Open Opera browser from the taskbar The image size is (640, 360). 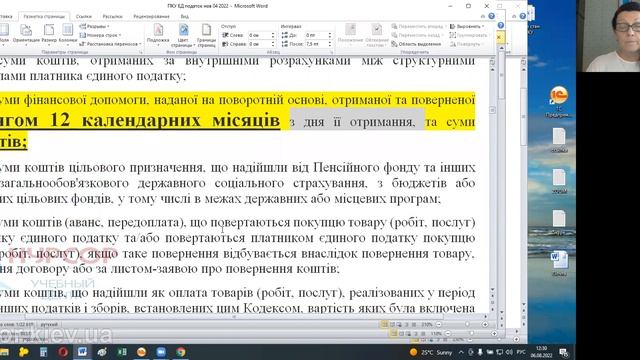(x=63, y=352)
